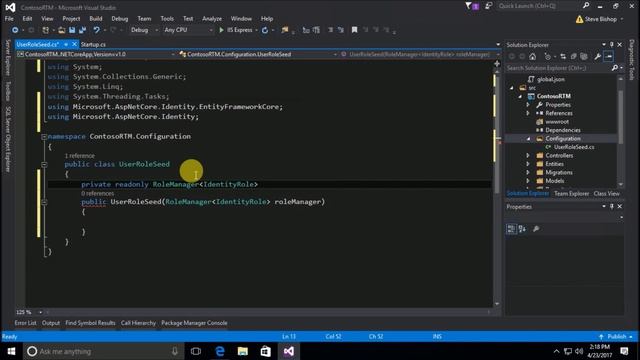Pin the Properties panel with the pushpin
Viewport: 640px width, 360px height.
pos(611,207)
